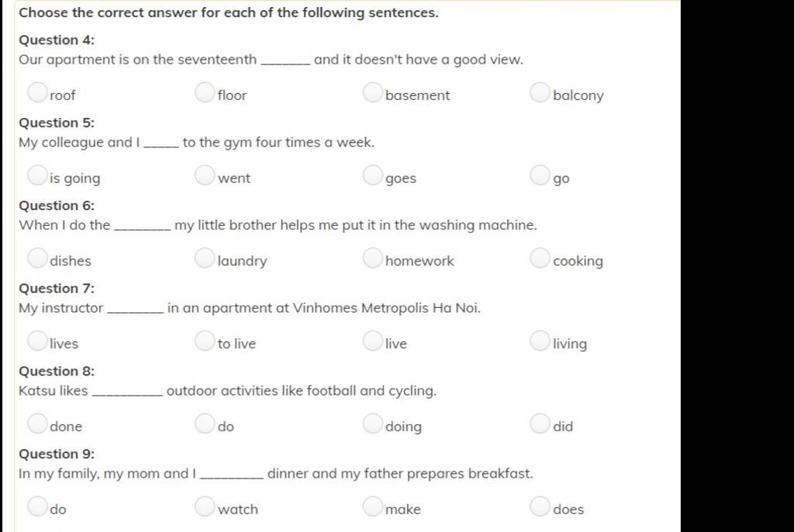This screenshot has height=532, width=794.
Task: Select 'floor' for Question 4
Action: [x=205, y=92]
